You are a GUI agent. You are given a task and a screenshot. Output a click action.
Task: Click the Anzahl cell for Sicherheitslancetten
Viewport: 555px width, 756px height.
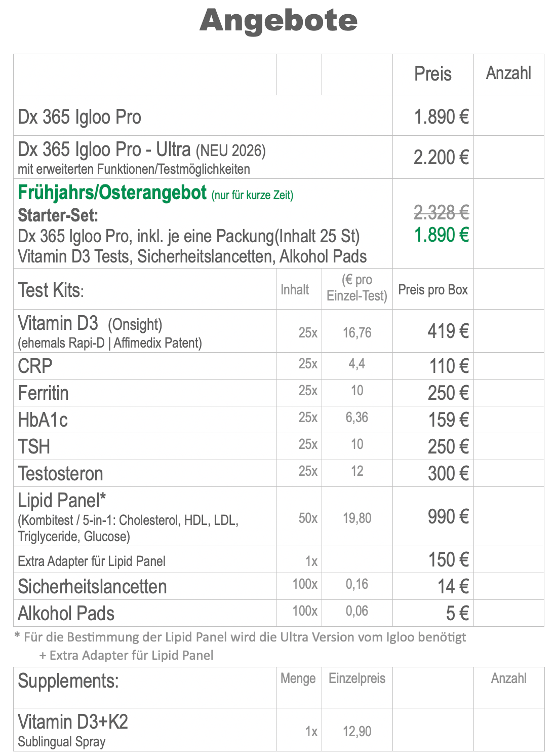point(508,586)
